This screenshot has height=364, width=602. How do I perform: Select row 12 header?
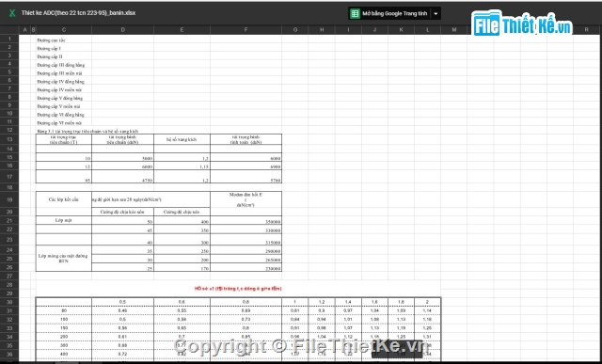[9, 130]
